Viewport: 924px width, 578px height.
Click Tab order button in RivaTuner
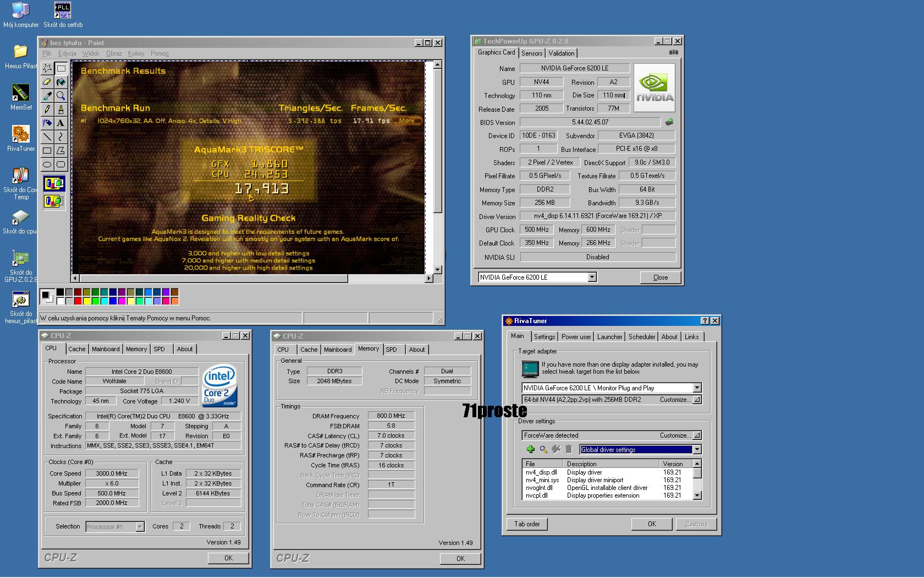(527, 524)
